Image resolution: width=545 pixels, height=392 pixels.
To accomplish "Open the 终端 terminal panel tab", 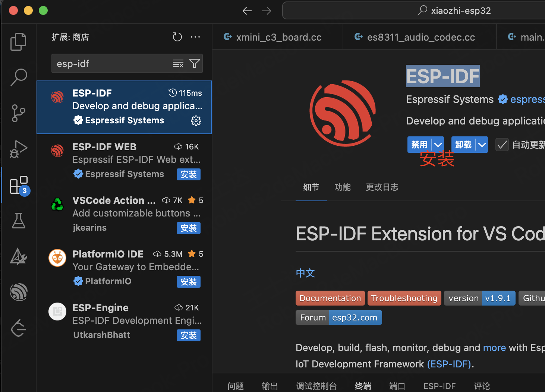I will point(363,386).
